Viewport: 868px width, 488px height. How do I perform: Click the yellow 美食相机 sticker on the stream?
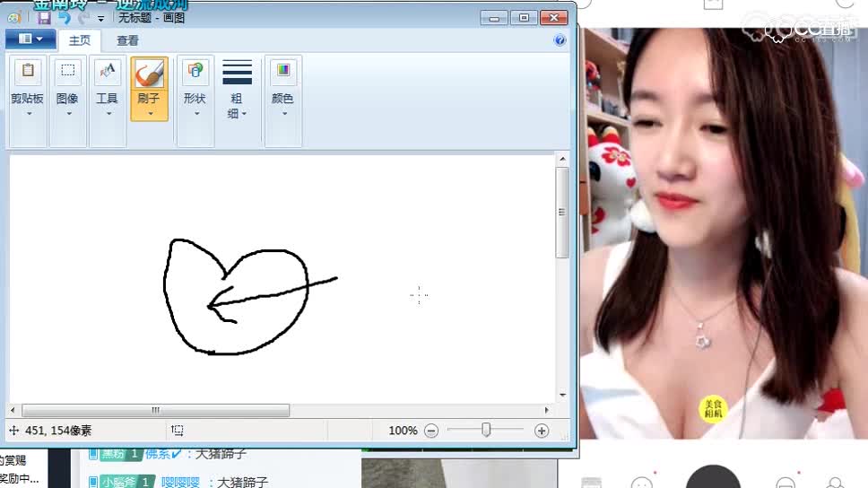[713, 409]
